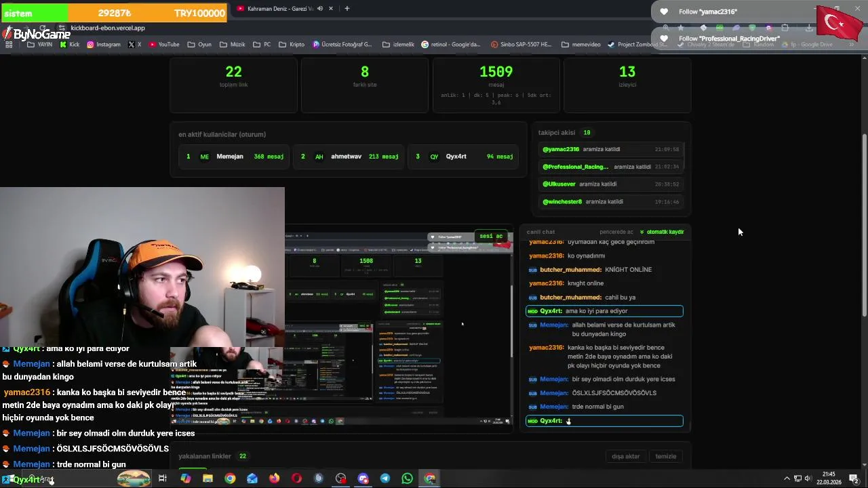Open the YouTube bookmark
The image size is (868, 488).
[x=164, y=45]
